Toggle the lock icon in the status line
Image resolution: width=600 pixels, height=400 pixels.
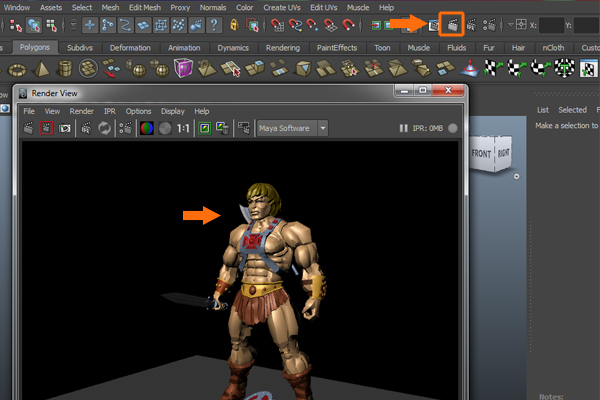[233, 24]
